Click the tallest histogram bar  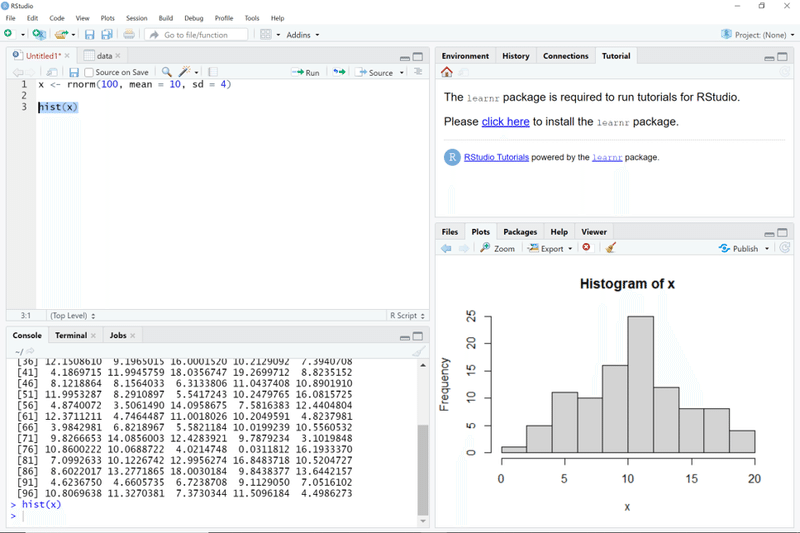click(640, 385)
